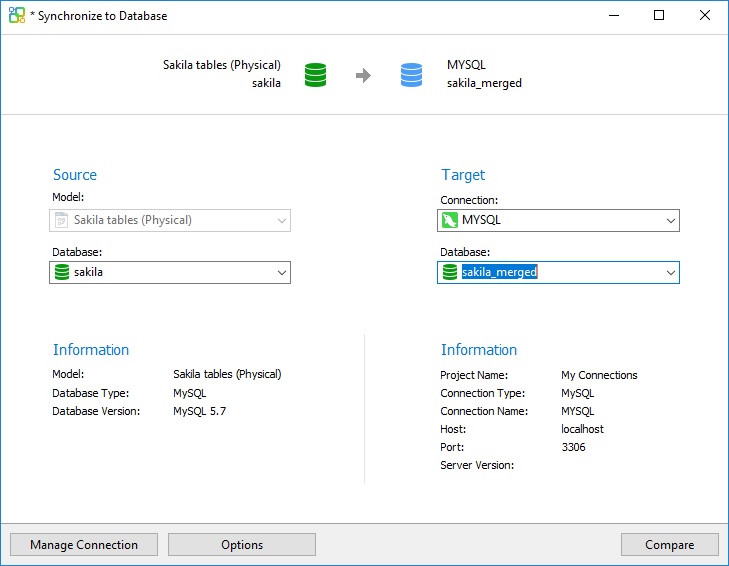
Task: Close the Synchronize to Database window
Action: [705, 16]
